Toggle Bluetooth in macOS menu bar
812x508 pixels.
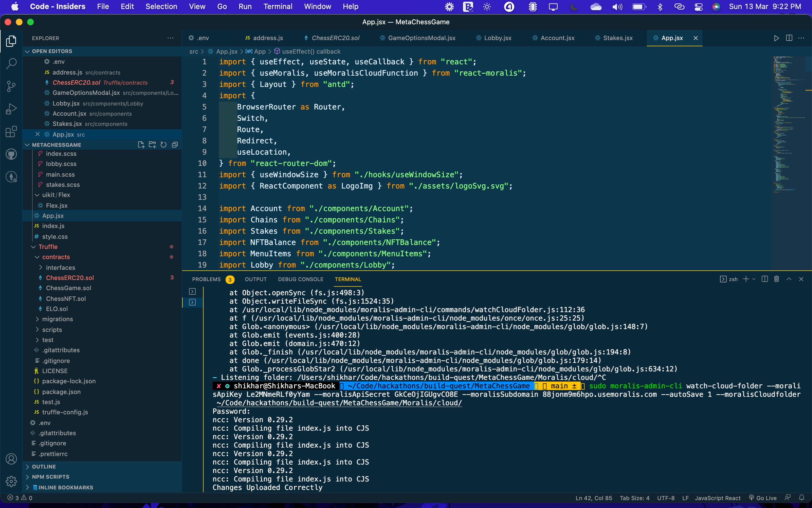click(x=660, y=7)
